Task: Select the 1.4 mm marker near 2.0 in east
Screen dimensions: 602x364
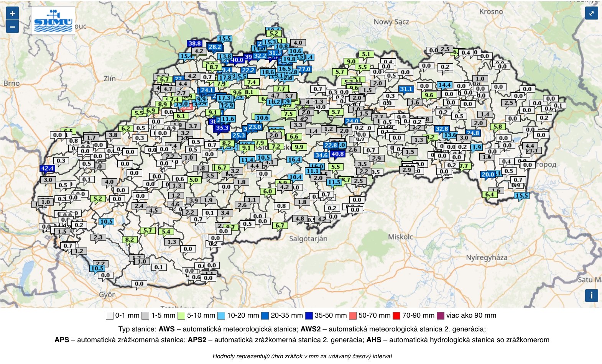Action: click(x=485, y=114)
